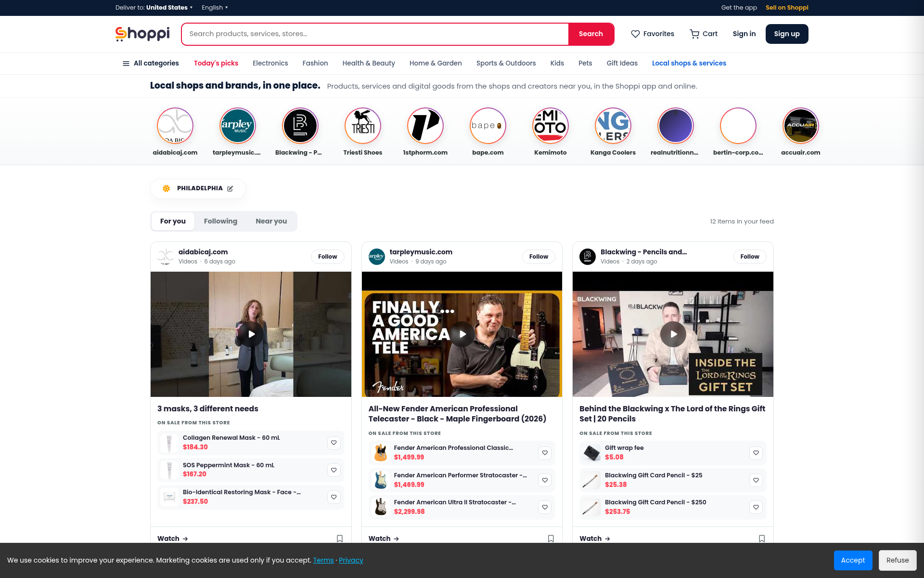924x578 pixels.
Task: Open Triesti Shoes shop avatar
Action: (x=363, y=126)
